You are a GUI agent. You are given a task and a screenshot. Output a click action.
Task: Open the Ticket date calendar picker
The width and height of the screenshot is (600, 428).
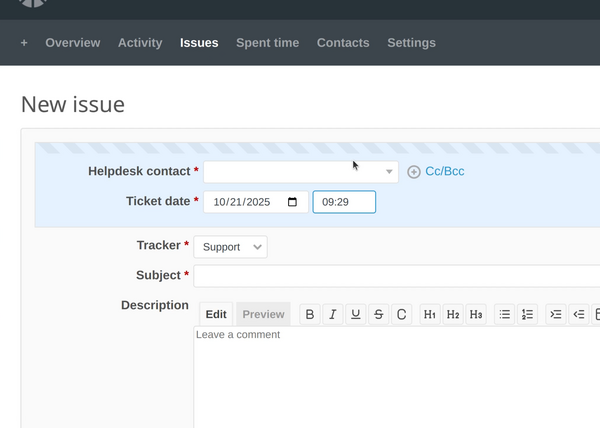tap(292, 202)
